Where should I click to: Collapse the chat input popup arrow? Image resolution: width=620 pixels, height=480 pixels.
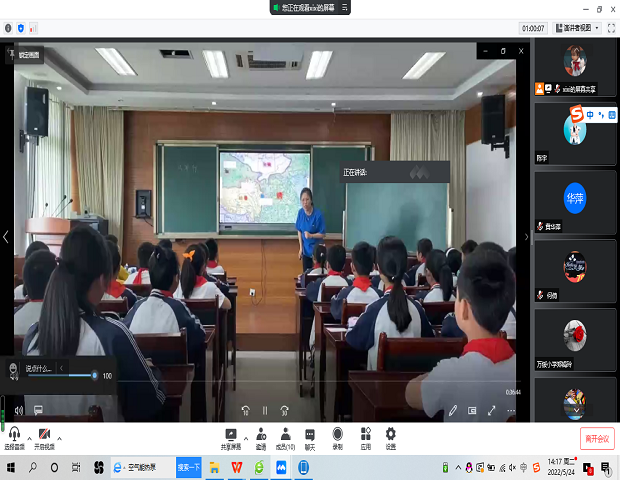click(61, 368)
